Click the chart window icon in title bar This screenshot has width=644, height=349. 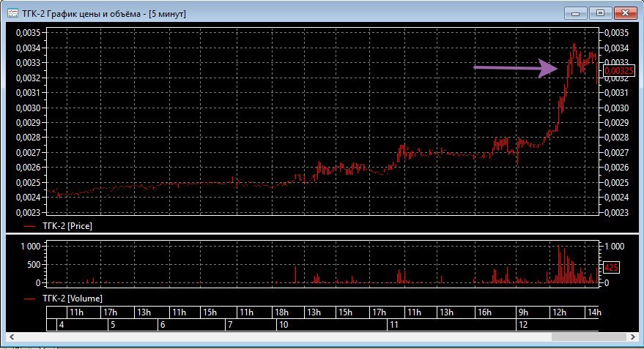coord(12,13)
